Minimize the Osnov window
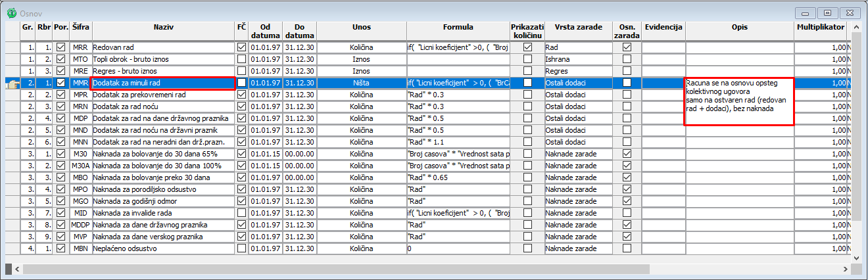The width and height of the screenshot is (868, 280). point(805,12)
